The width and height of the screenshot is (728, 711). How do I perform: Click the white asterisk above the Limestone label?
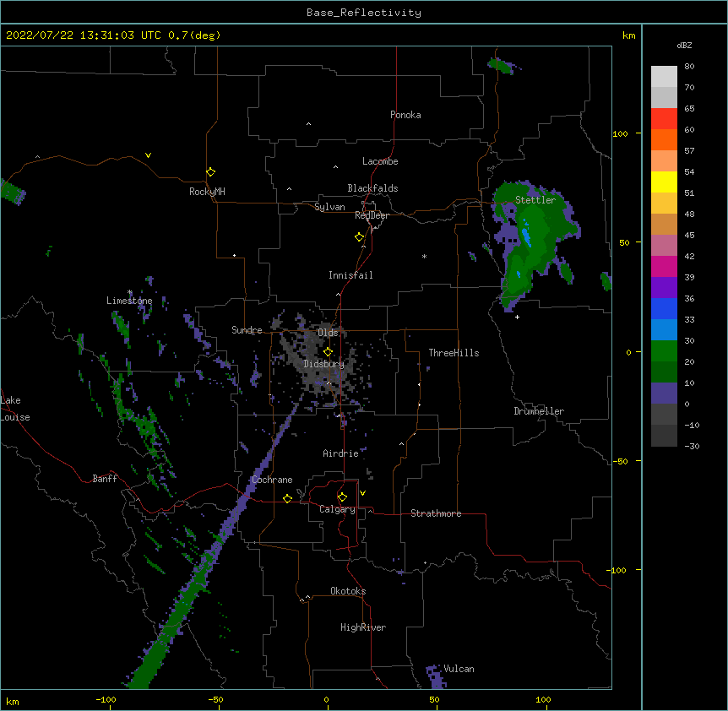pyautogui.click(x=130, y=292)
